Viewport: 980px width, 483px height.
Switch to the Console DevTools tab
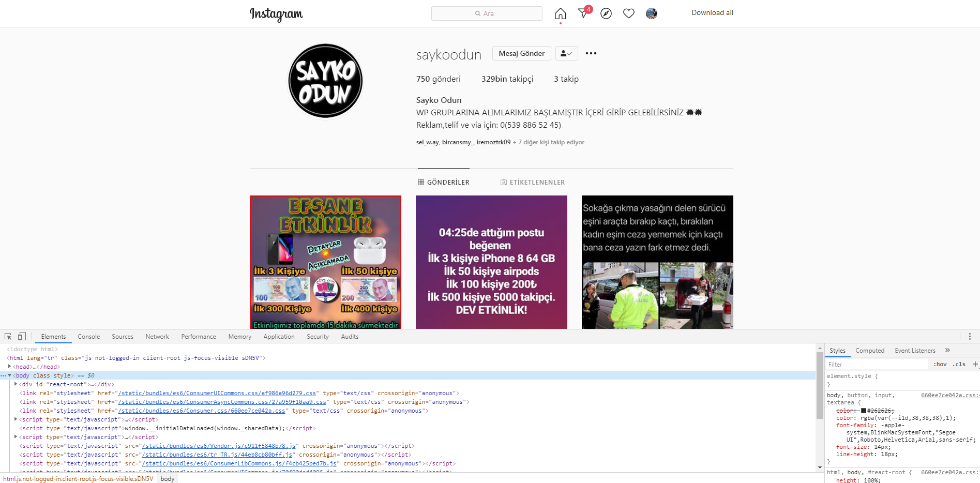pos(89,337)
